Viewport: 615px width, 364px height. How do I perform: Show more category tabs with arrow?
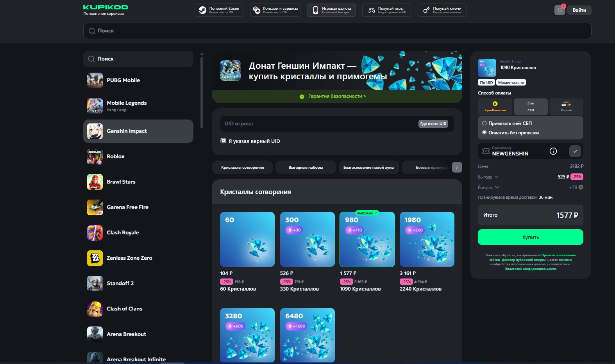(x=457, y=167)
